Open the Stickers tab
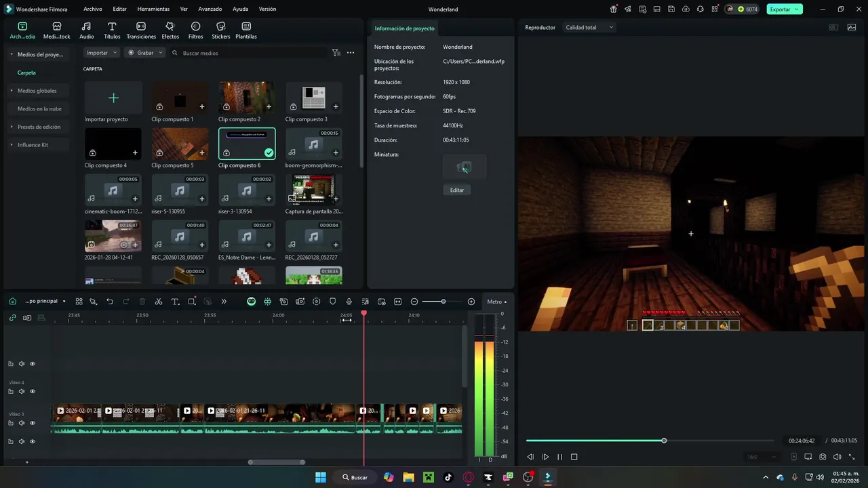868x488 pixels. pyautogui.click(x=221, y=30)
